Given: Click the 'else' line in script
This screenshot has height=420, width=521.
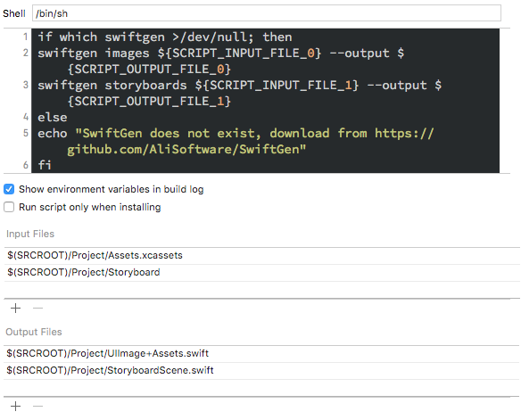Looking at the screenshot, I should [52, 117].
